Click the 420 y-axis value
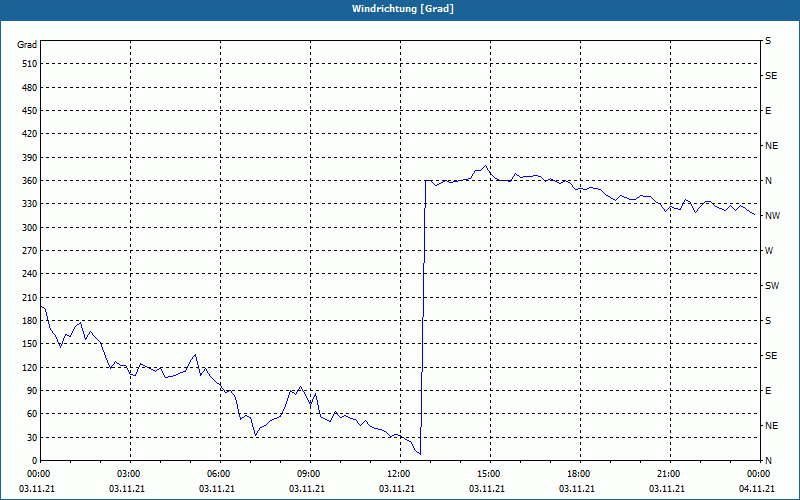Image resolution: width=800 pixels, height=500 pixels. tap(30, 134)
